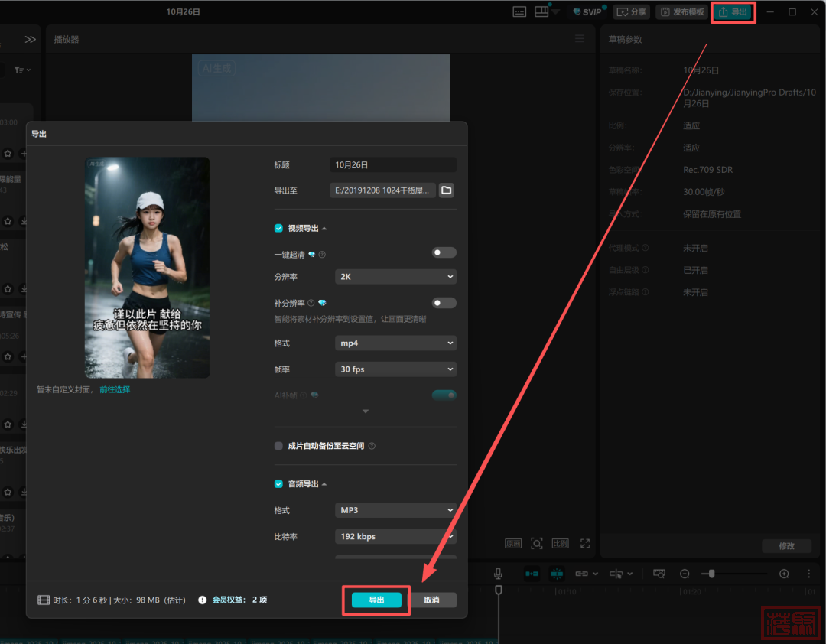Click the microphone record icon in timeline toolbar
This screenshot has height=644, width=826.
click(498, 574)
